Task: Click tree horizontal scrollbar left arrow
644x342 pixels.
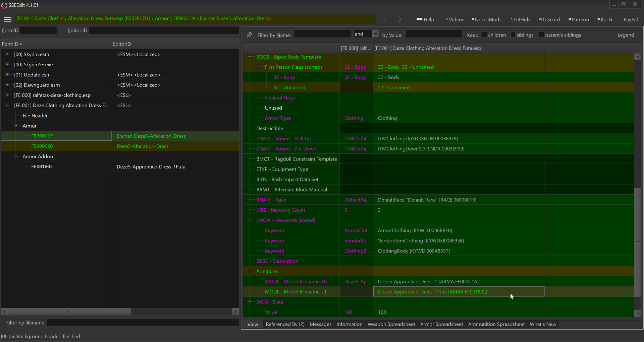Action: click(4, 312)
